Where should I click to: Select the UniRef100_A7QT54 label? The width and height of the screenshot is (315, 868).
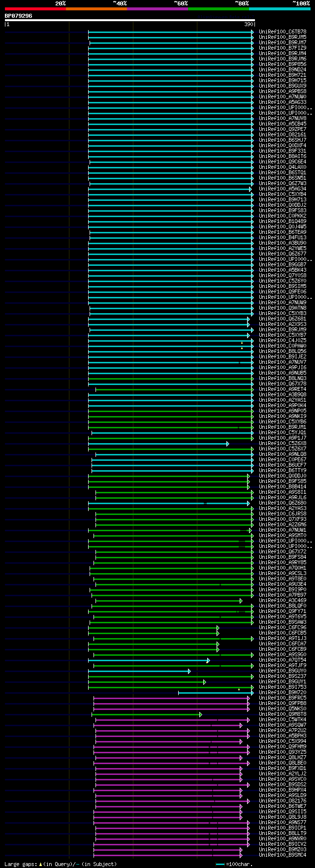[283, 660]
